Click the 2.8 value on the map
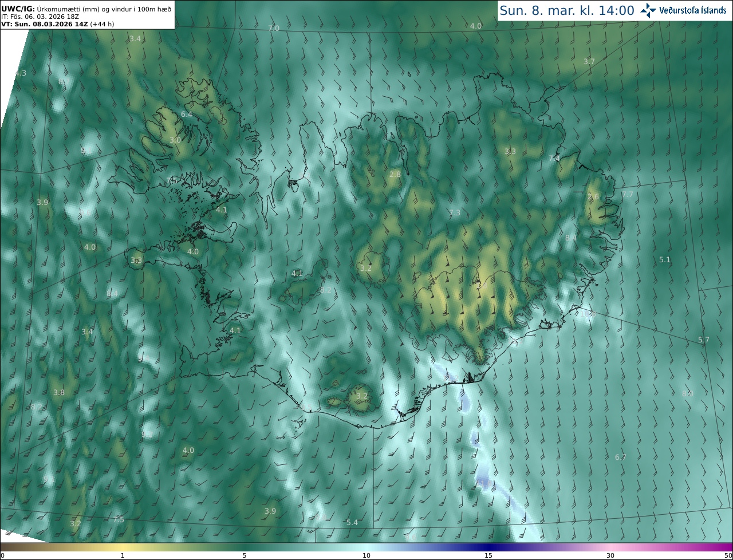Screen dimensions: 733x560 click(x=395, y=174)
